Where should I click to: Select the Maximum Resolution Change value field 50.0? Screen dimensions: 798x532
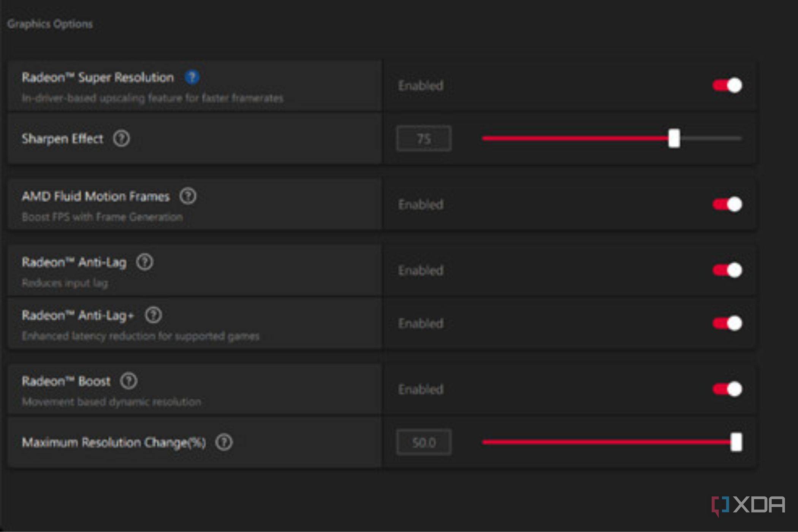424,442
